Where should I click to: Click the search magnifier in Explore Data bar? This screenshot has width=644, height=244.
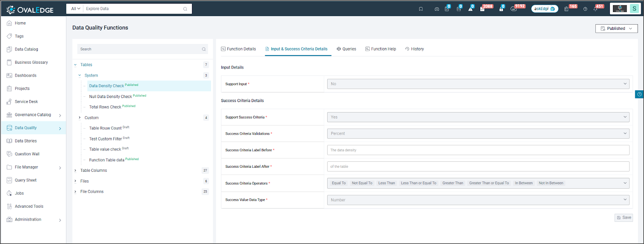pyautogui.click(x=185, y=9)
